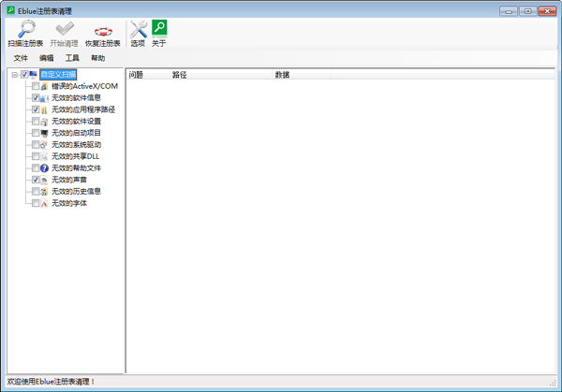Uncheck the 无效的应用程序路径 checkbox
The image size is (562, 392).
36,109
